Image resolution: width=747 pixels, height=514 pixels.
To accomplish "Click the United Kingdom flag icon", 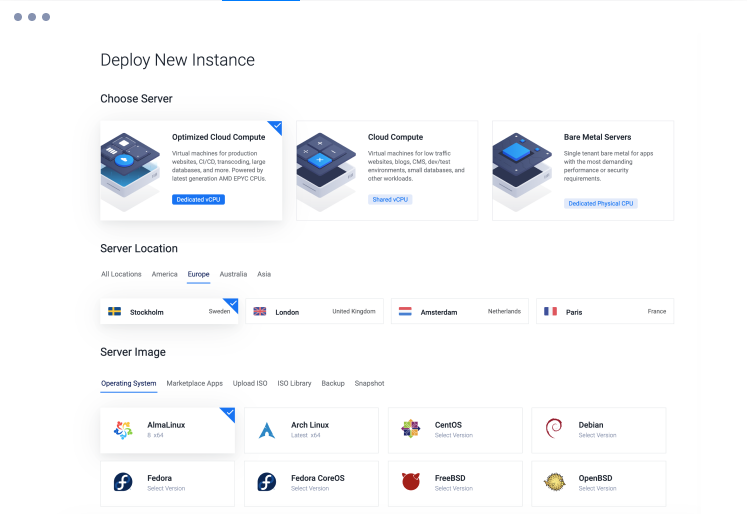I will [260, 312].
